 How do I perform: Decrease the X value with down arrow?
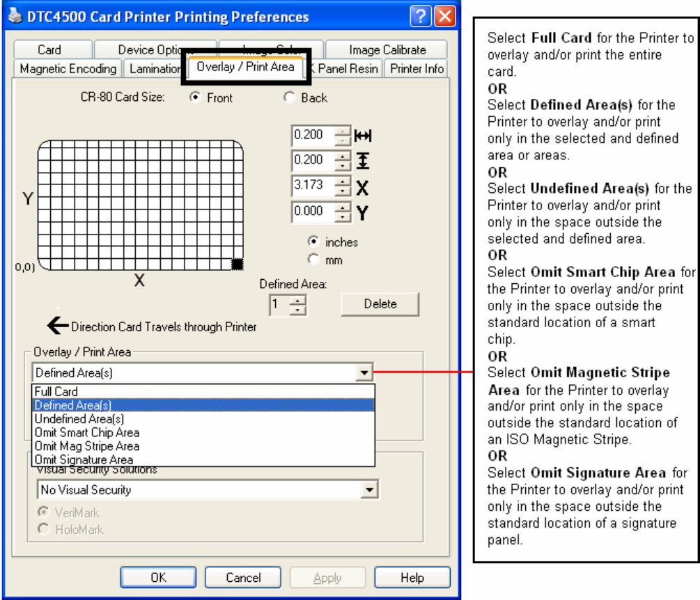click(x=343, y=191)
